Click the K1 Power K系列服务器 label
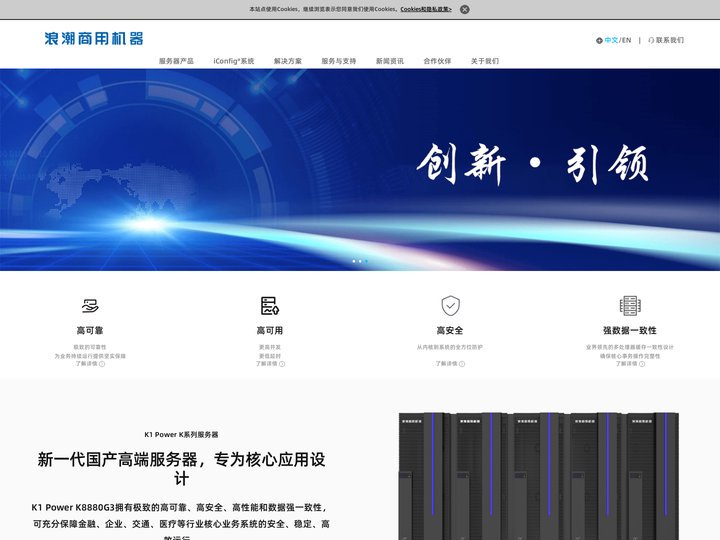The height and width of the screenshot is (540, 720). (181, 434)
